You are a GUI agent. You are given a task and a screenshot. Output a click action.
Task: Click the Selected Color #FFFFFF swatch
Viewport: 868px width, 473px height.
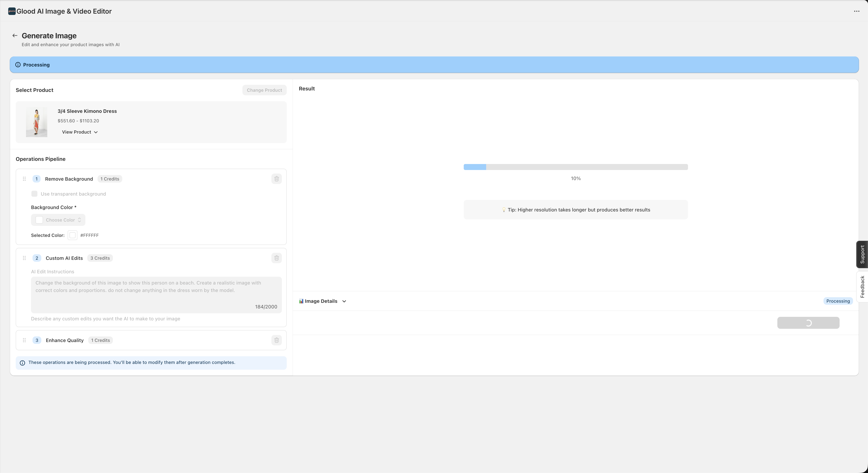tap(73, 235)
